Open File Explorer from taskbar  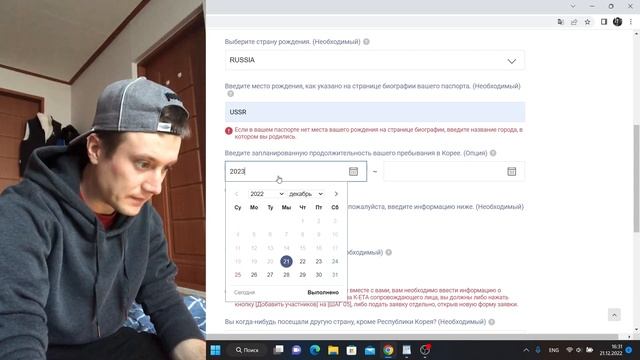333,350
